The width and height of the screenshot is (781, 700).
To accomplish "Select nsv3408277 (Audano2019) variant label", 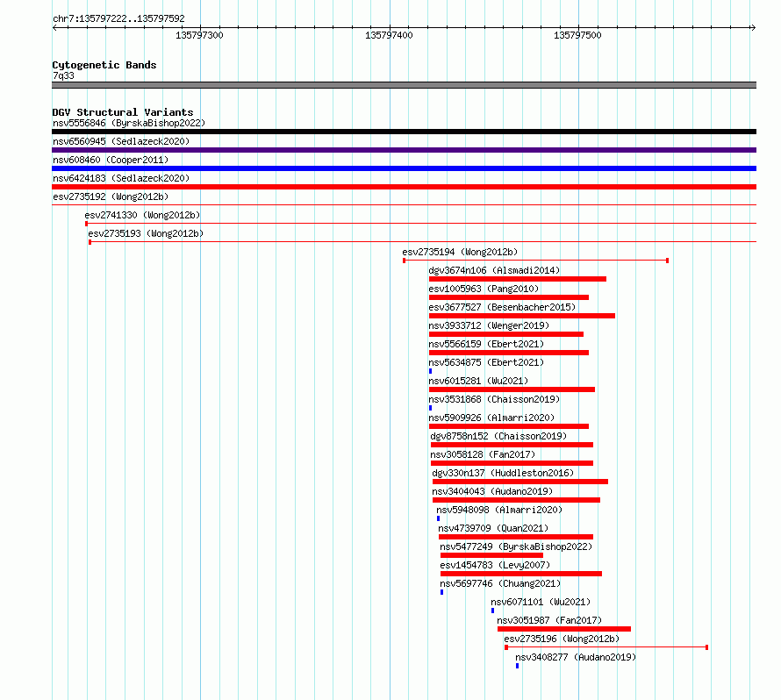I will point(576,657).
